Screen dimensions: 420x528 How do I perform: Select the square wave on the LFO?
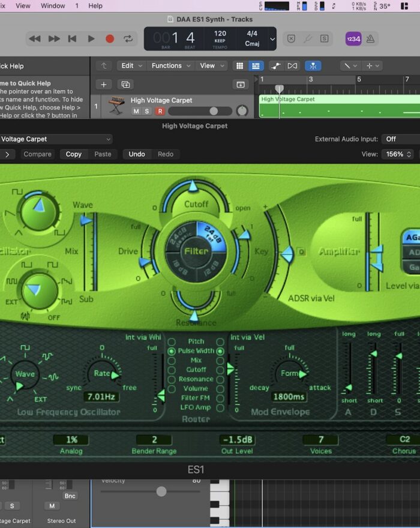coord(25,347)
